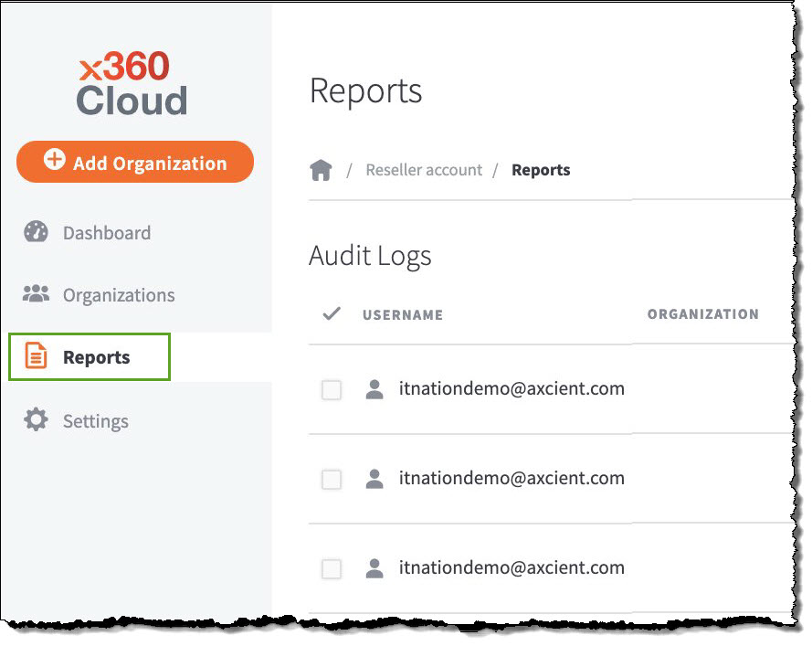Open Reports via the document icon
This screenshot has height=646, width=812.
tap(35, 356)
